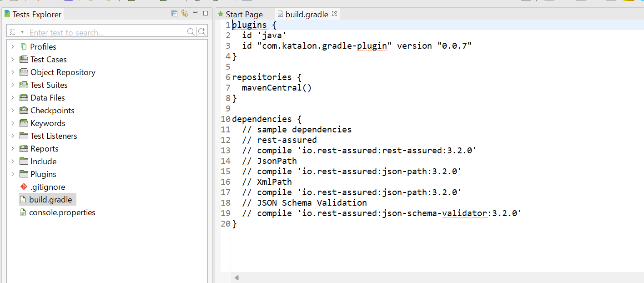Click the Tests Explorer Katalon logo icon
Screen dimensions: 644x283
7,14
